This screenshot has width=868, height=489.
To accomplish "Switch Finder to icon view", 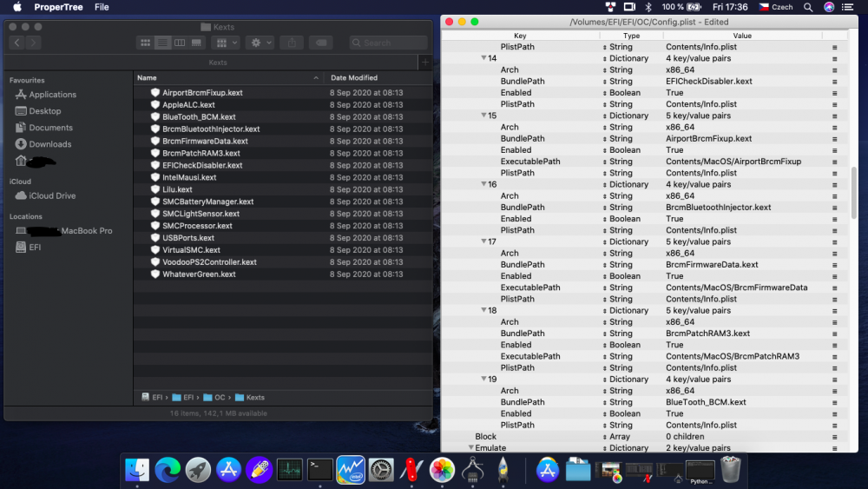I will (145, 43).
